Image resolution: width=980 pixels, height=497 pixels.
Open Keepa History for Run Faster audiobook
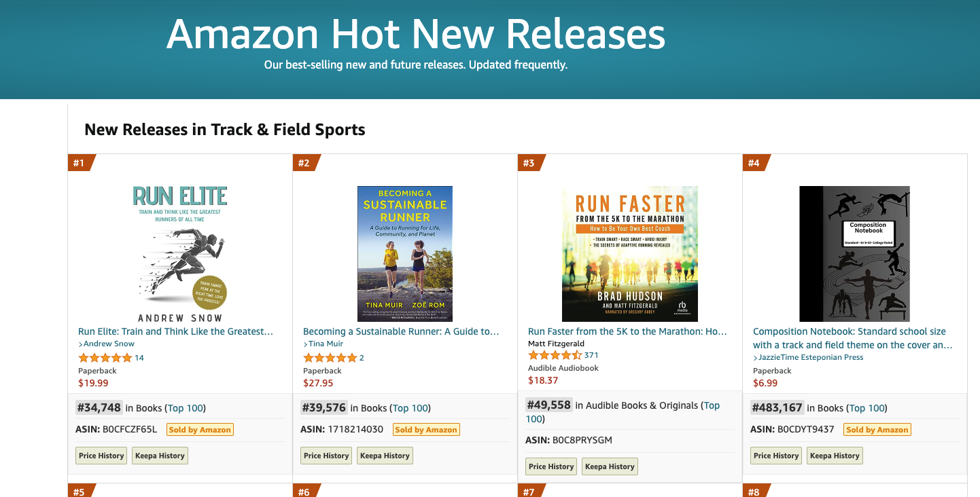click(610, 466)
